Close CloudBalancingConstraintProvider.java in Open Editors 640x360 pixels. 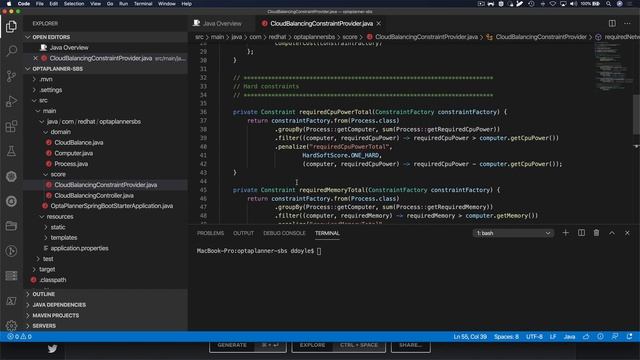tap(35, 58)
